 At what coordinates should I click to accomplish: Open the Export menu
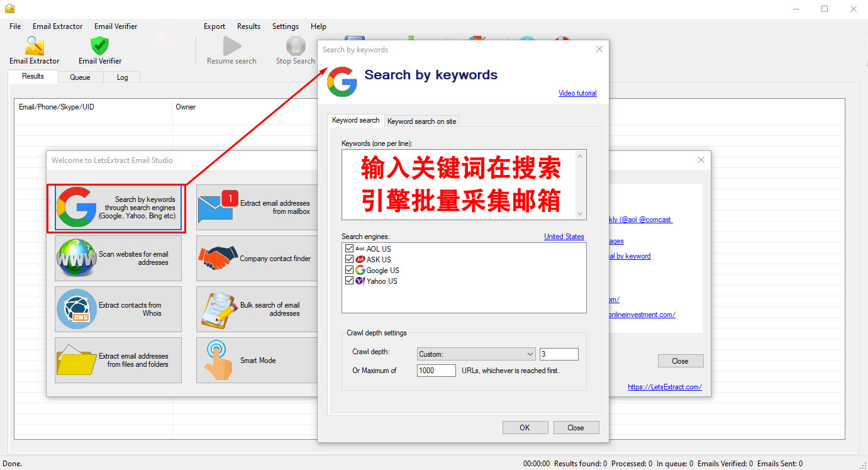point(214,26)
